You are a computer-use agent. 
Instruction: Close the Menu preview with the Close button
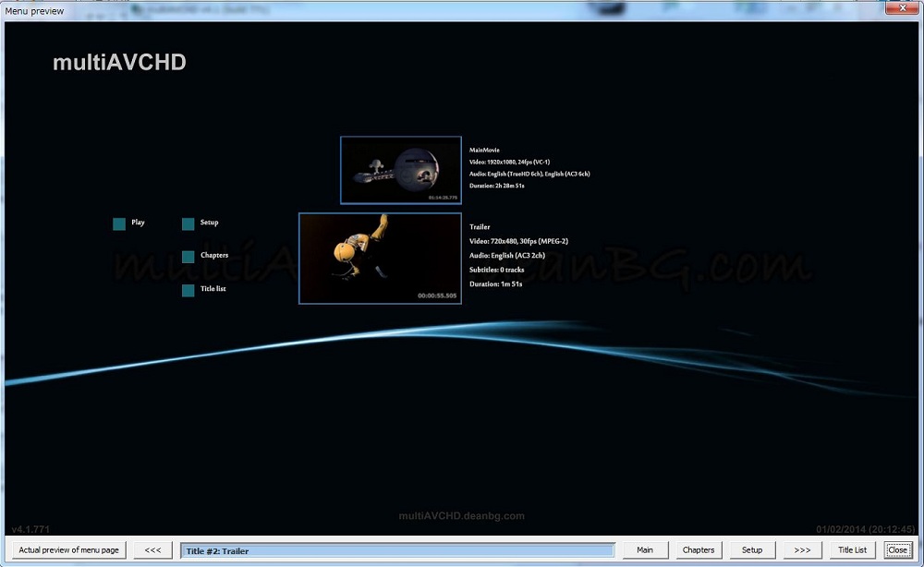(897, 550)
